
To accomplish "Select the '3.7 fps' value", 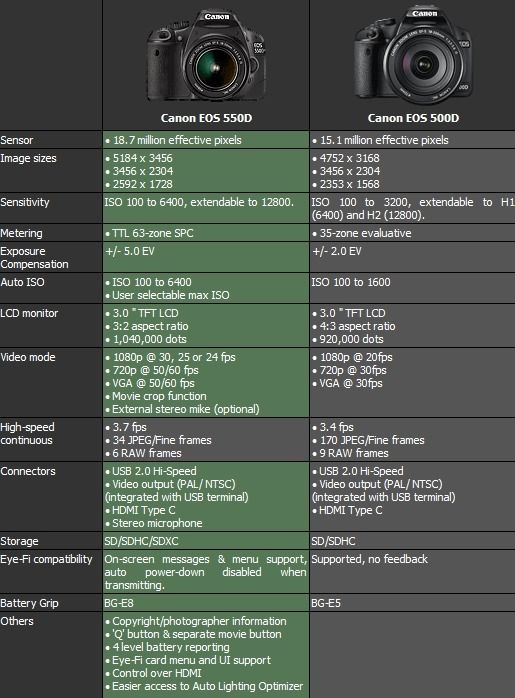I will pyautogui.click(x=129, y=427).
